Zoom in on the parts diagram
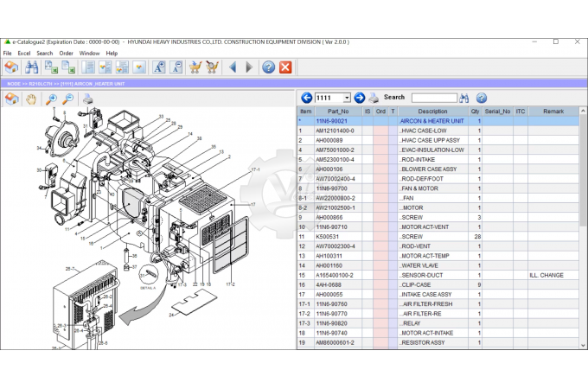The height and width of the screenshot is (389, 588). [51, 99]
